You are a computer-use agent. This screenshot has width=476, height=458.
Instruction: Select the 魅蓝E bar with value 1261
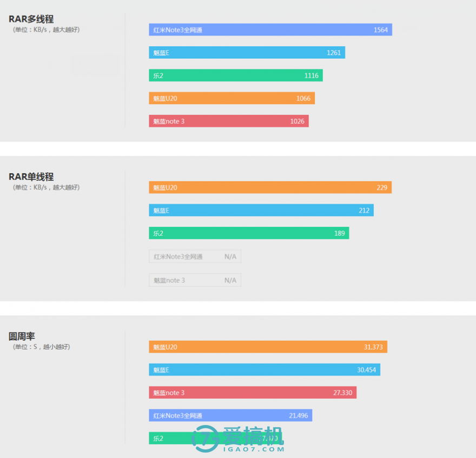pyautogui.click(x=247, y=52)
